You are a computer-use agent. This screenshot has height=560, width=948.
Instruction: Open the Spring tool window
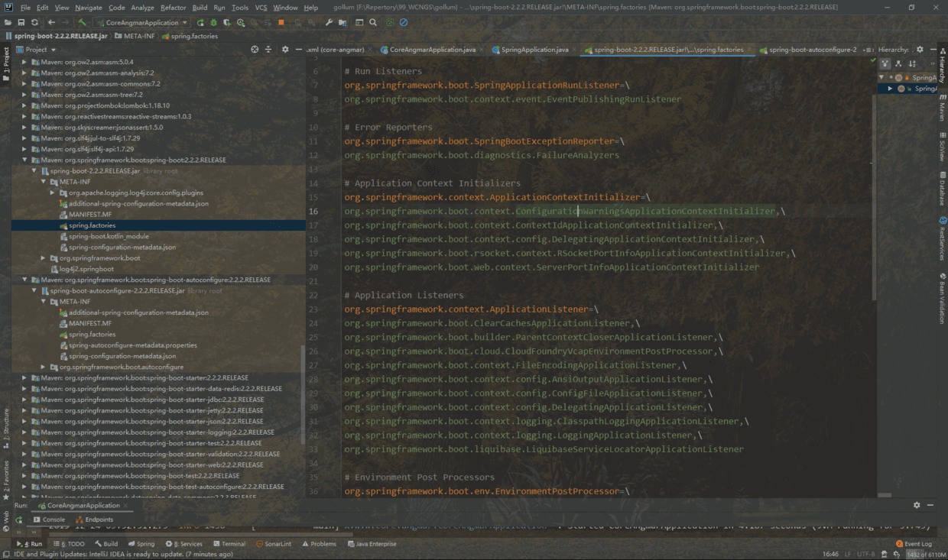point(141,544)
